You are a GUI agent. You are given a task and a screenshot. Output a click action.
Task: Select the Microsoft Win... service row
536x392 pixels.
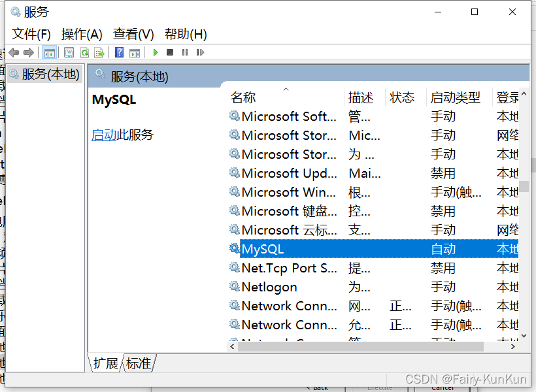click(x=373, y=193)
